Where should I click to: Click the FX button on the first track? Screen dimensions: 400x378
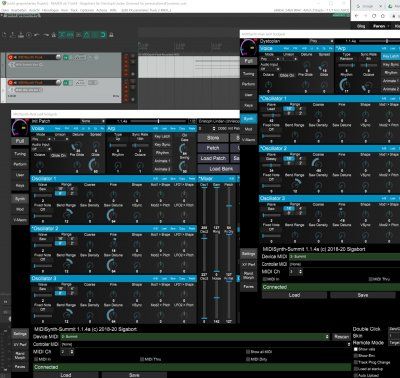[x=66, y=57]
